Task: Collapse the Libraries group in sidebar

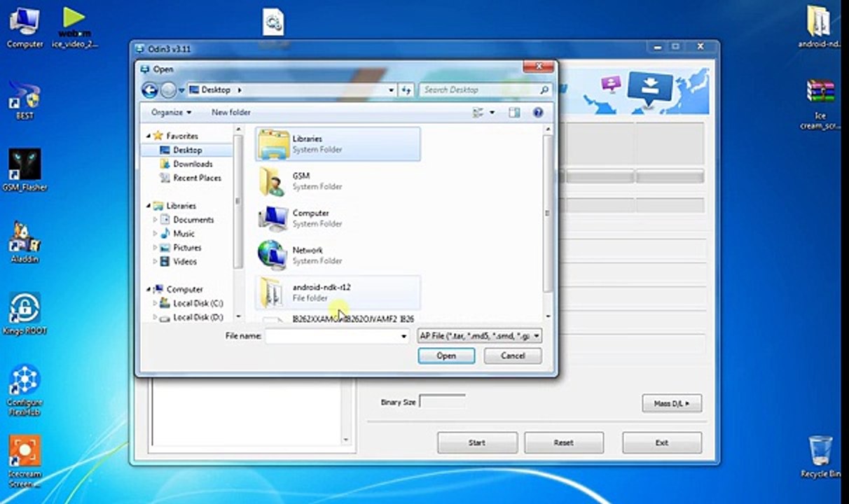Action: coord(149,206)
